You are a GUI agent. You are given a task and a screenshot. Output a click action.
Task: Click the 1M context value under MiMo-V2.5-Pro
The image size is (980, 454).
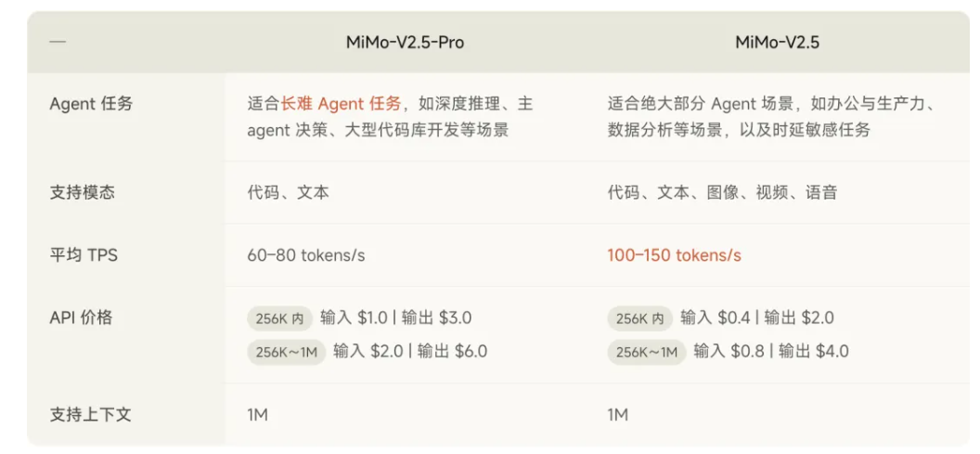[257, 415]
